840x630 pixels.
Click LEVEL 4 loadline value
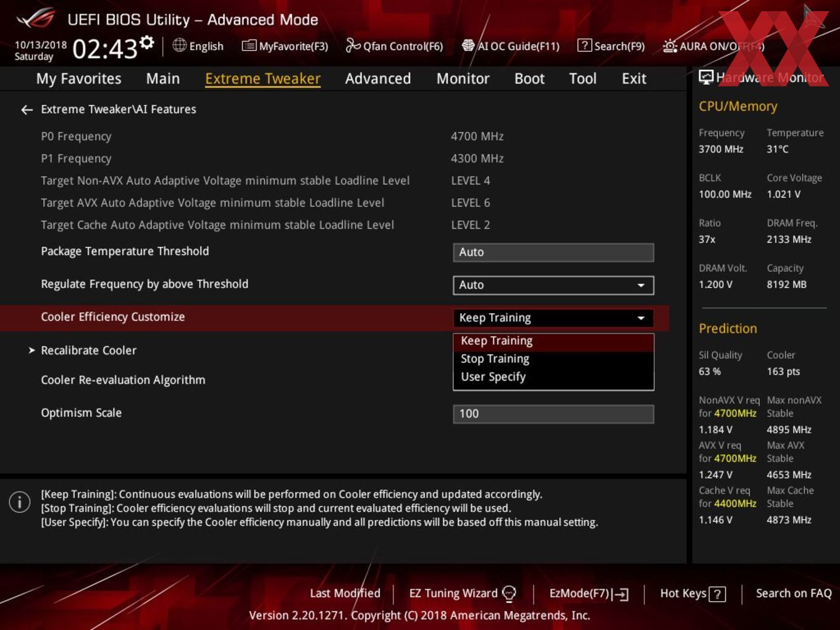tap(471, 181)
